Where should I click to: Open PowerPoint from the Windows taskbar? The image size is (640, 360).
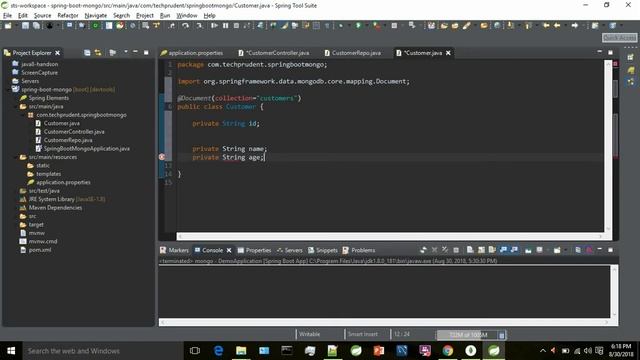coord(378,351)
